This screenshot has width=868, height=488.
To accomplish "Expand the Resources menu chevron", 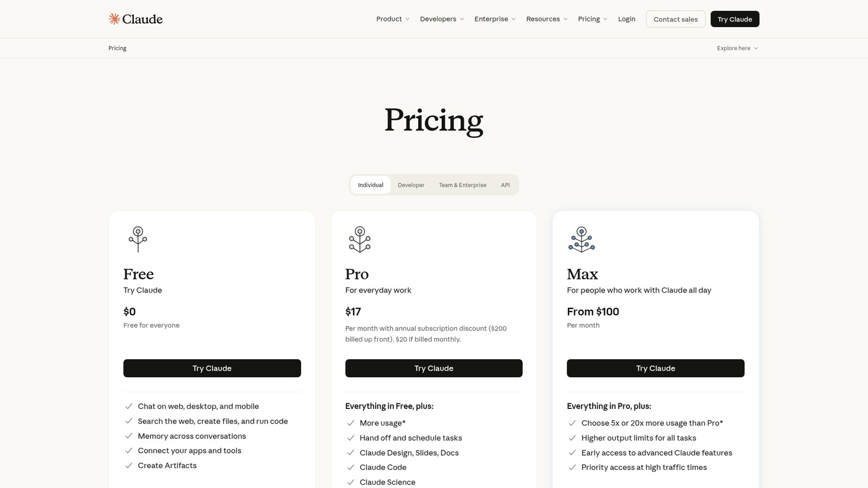I will [x=565, y=19].
